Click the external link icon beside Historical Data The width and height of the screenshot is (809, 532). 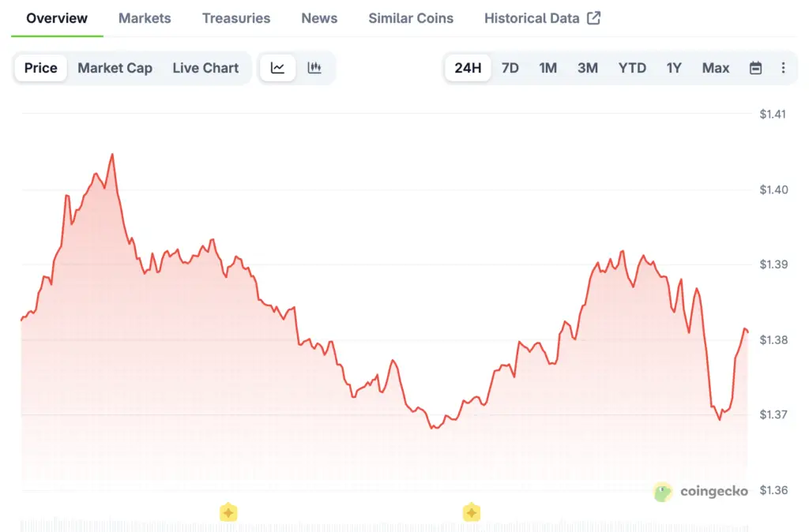[593, 17]
